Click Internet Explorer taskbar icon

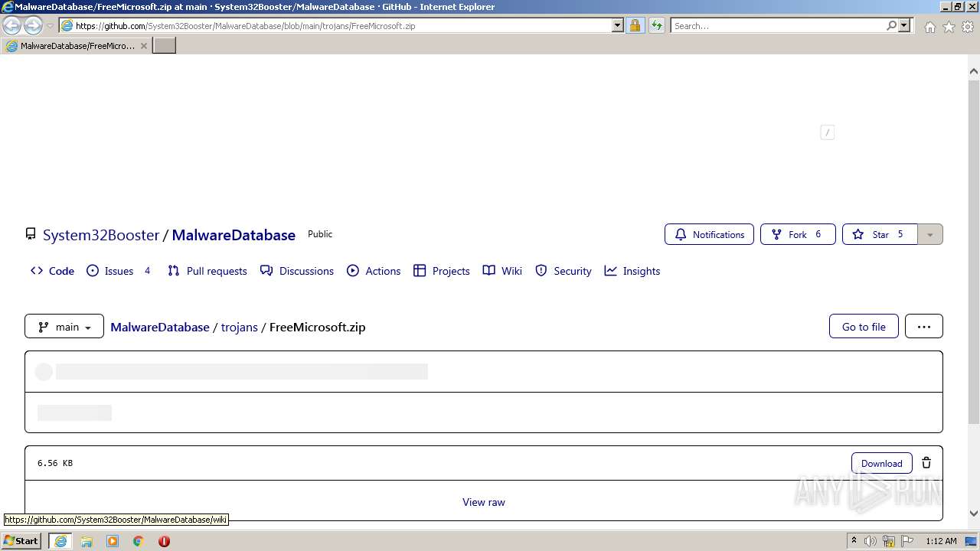(60, 541)
